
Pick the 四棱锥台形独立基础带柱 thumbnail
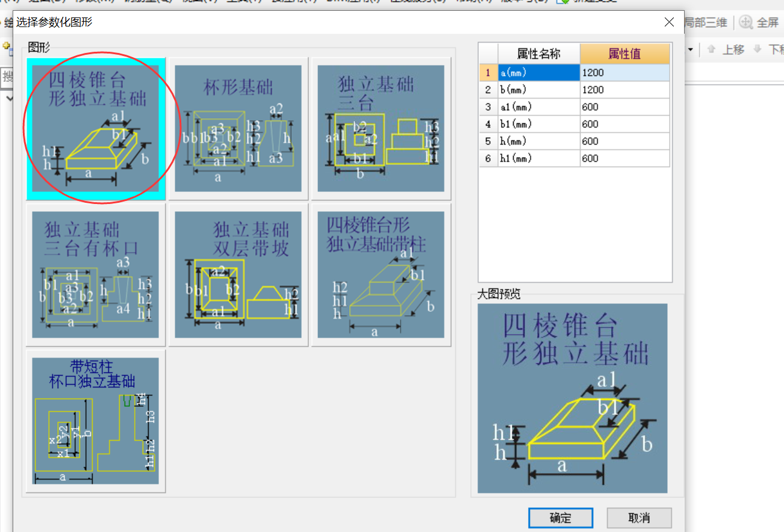tap(381, 274)
